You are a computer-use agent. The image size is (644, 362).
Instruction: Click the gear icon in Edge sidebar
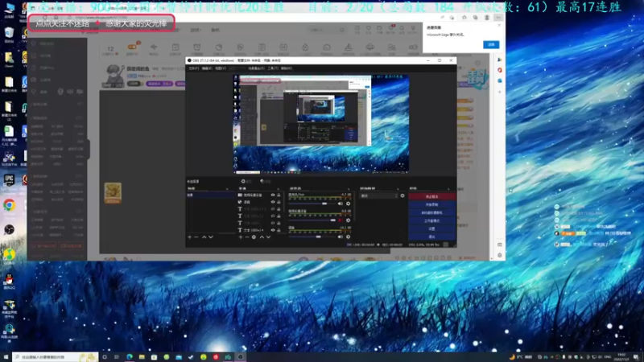coord(500,255)
